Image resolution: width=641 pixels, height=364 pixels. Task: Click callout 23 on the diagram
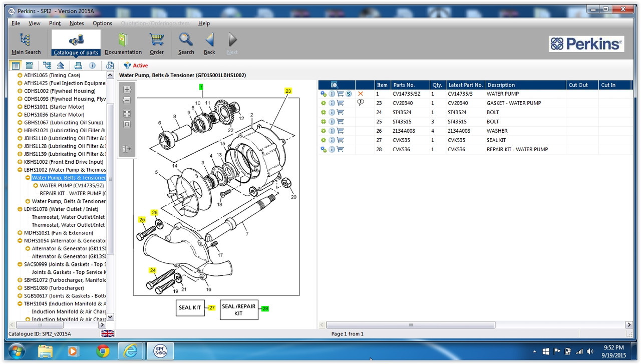[x=288, y=91]
